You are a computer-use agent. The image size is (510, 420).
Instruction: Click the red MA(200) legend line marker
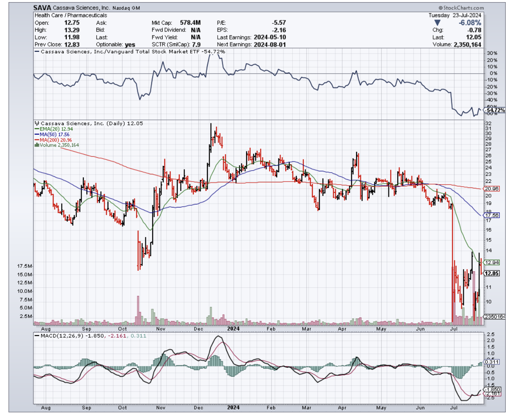(36, 140)
